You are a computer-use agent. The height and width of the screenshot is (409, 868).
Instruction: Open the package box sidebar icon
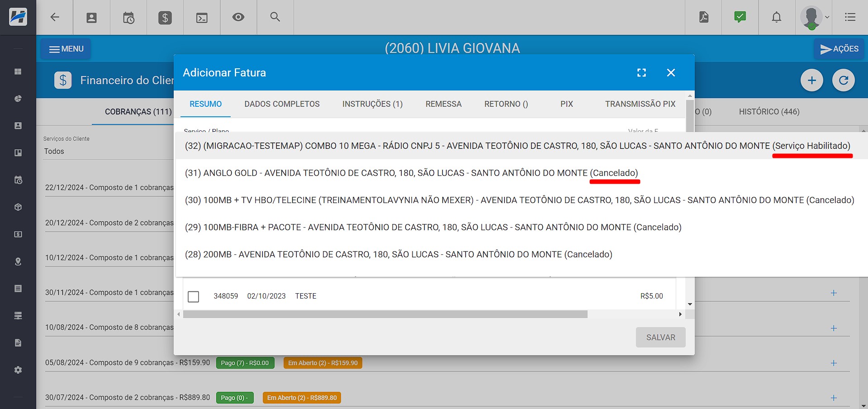tap(18, 207)
